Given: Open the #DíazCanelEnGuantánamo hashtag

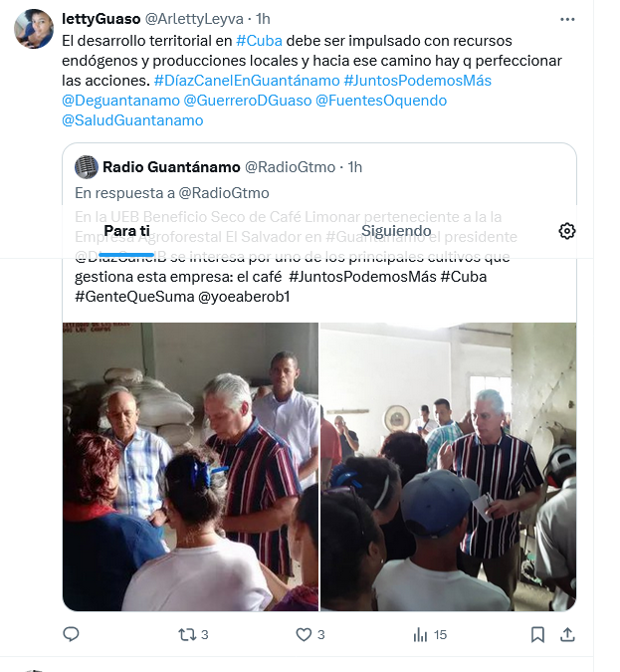Looking at the screenshot, I should point(247,81).
